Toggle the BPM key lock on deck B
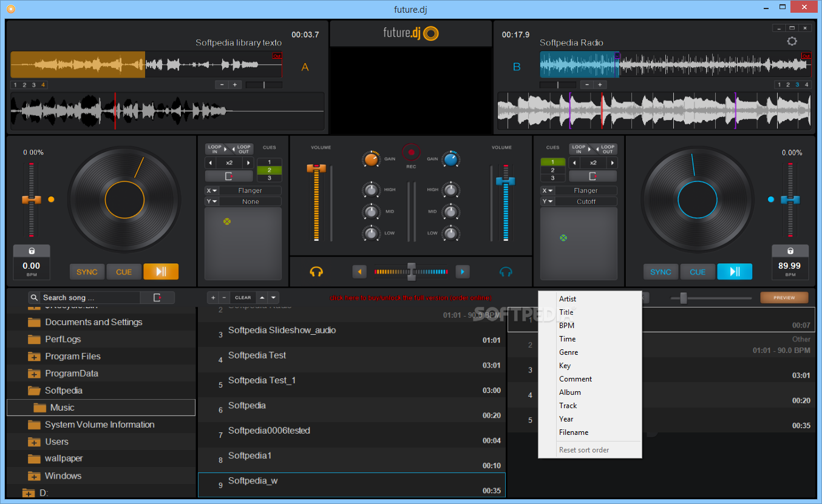822x504 pixels. [790, 251]
